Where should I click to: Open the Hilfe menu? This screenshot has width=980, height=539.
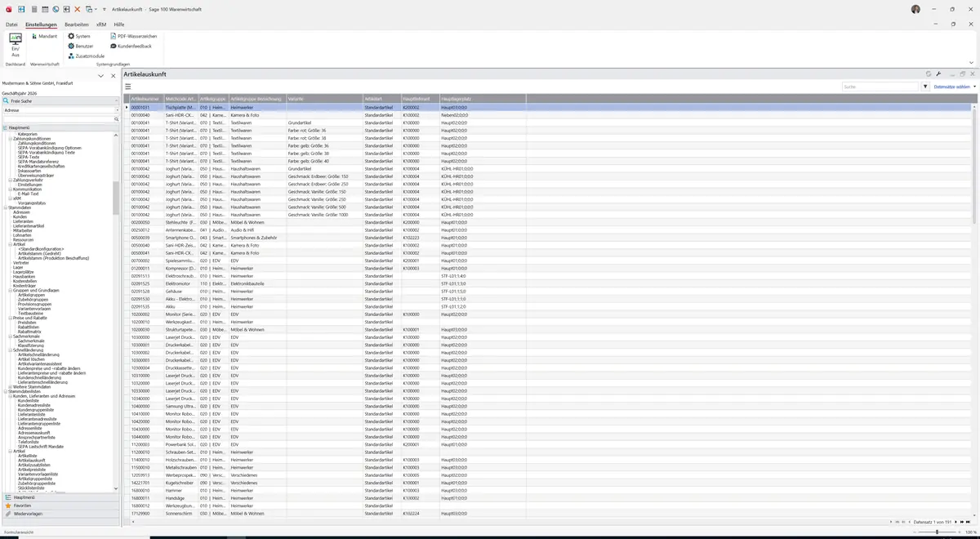click(x=119, y=24)
